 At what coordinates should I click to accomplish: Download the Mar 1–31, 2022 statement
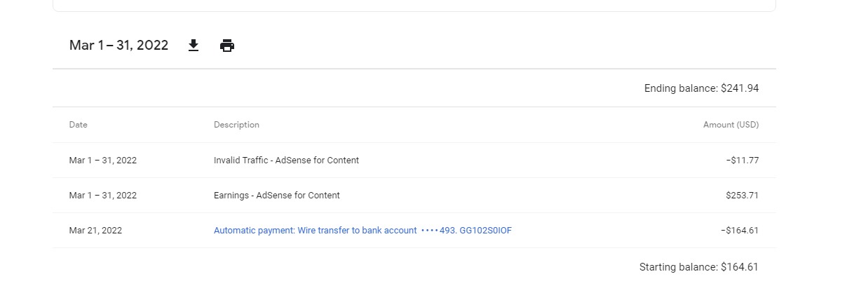194,46
